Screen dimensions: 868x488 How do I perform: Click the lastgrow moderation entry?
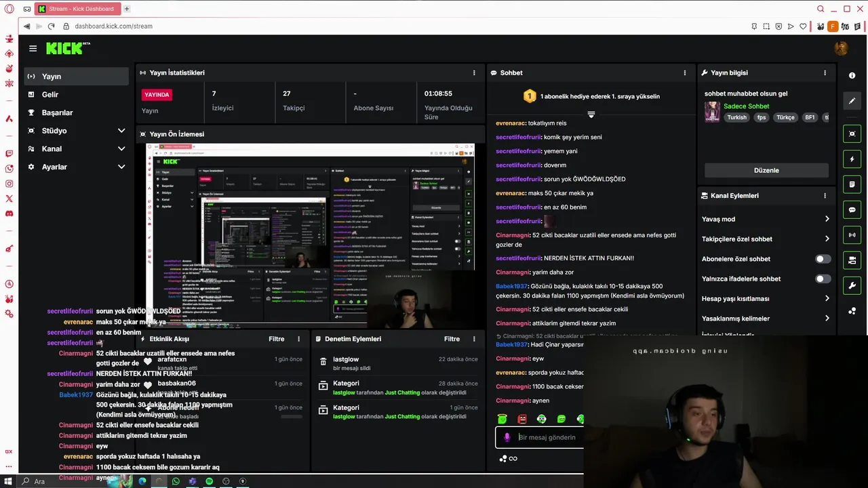click(399, 363)
